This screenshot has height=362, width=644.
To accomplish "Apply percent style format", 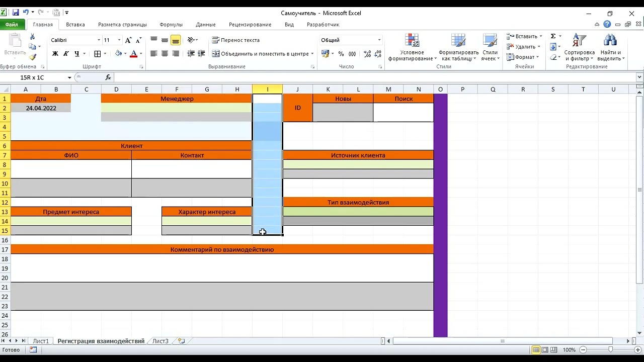I will coord(341,54).
